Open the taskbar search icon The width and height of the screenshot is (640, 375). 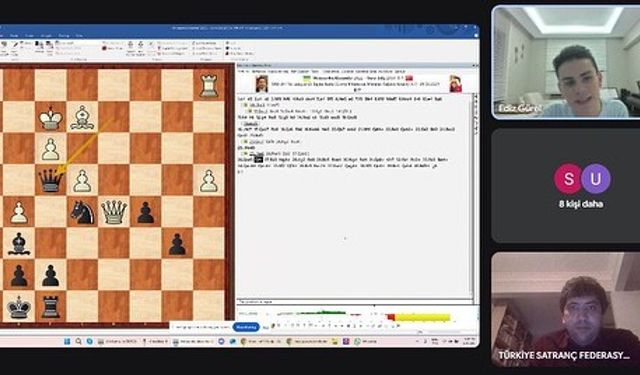78,342
